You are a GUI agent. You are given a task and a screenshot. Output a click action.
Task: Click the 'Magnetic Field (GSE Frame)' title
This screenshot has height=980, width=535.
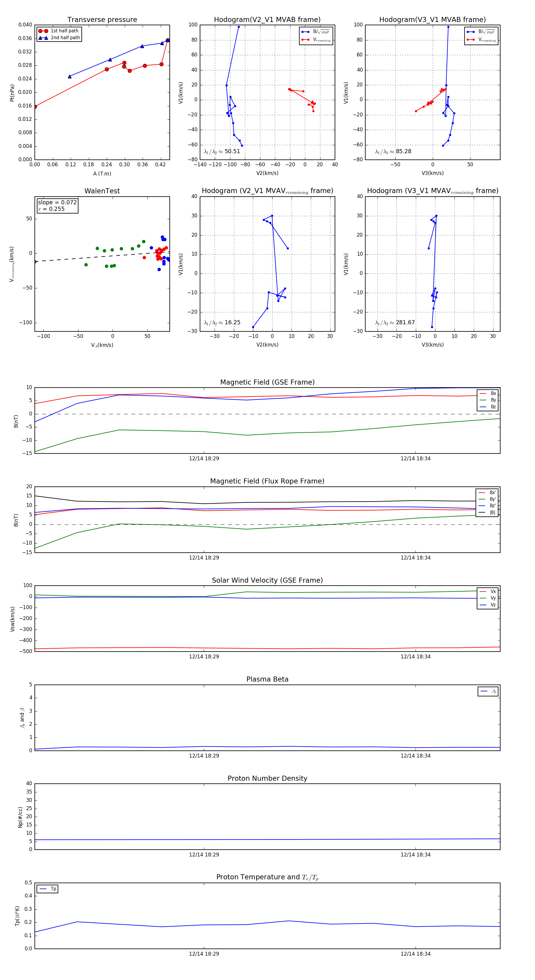coord(267,382)
